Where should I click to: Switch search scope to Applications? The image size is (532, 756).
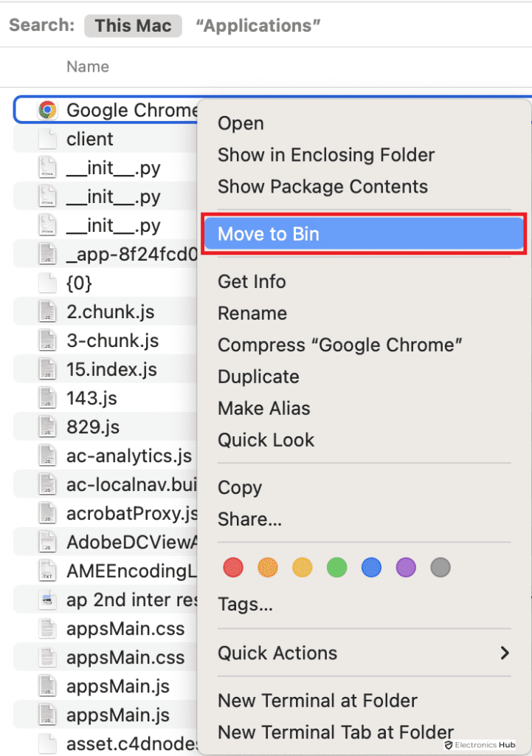pyautogui.click(x=257, y=25)
